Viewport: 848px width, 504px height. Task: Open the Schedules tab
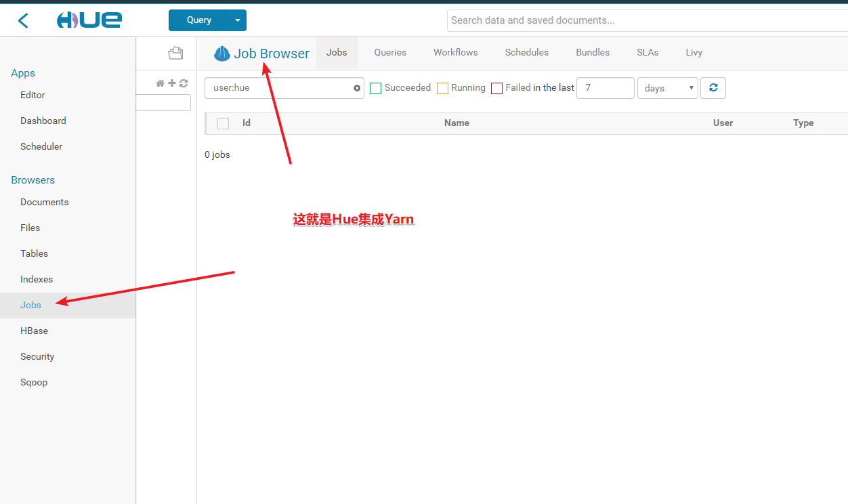pyautogui.click(x=527, y=52)
